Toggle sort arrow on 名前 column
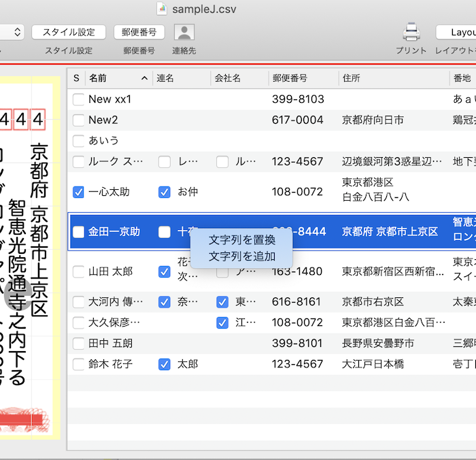This screenshot has width=476, height=460. click(144, 78)
